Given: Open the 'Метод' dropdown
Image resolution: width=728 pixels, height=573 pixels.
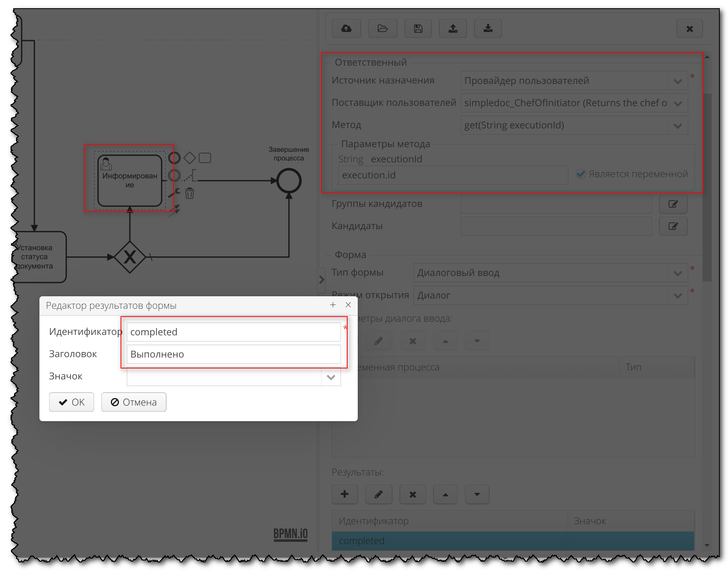Looking at the screenshot, I should tap(677, 125).
